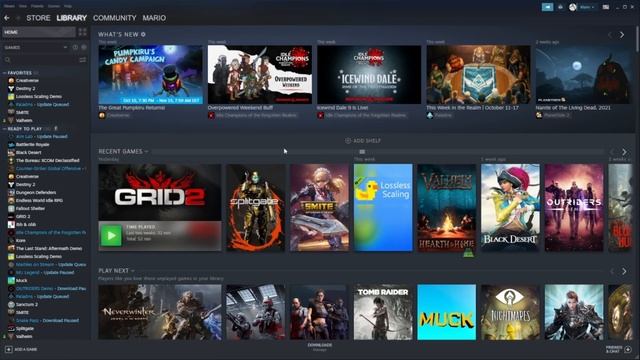Click ADD A GAME plus icon
Image resolution: width=640 pixels, height=360 pixels.
click(x=9, y=349)
